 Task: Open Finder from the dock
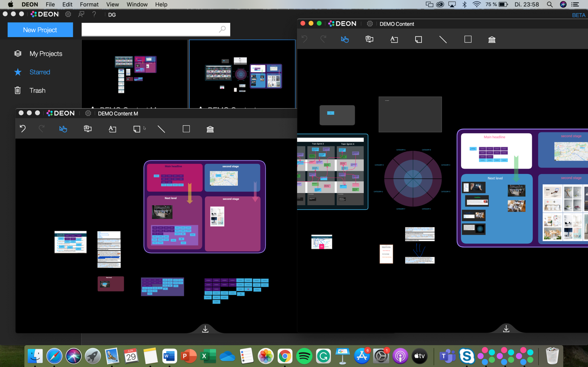[x=35, y=356]
